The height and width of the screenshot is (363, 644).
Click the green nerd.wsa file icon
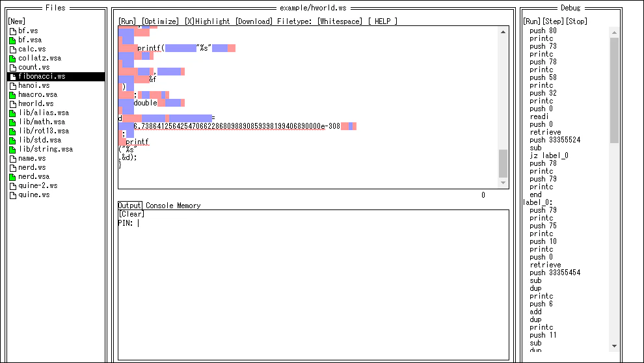(13, 176)
